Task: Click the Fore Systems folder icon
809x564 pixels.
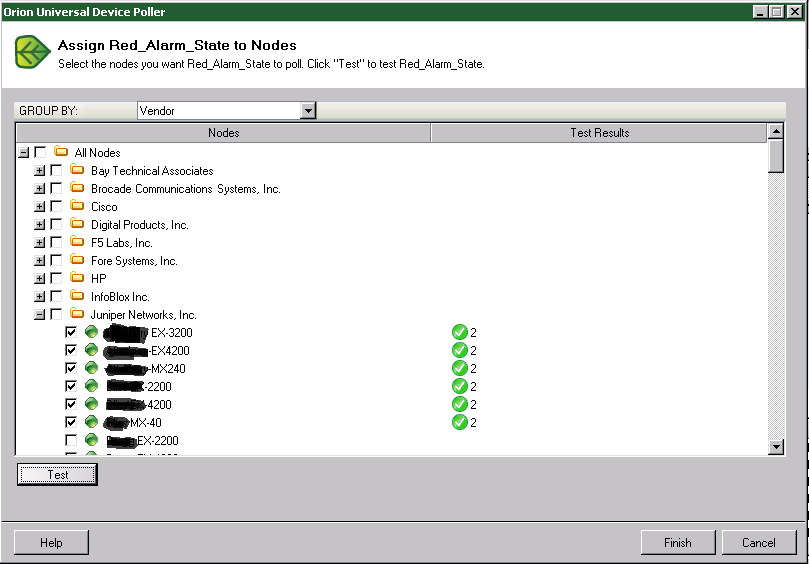Action: click(77, 260)
